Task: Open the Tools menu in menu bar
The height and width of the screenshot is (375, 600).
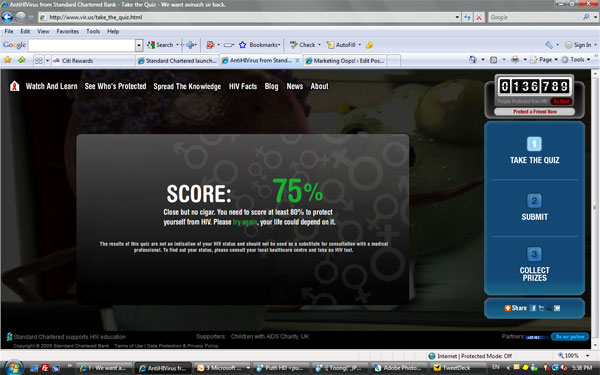Action: coord(93,31)
